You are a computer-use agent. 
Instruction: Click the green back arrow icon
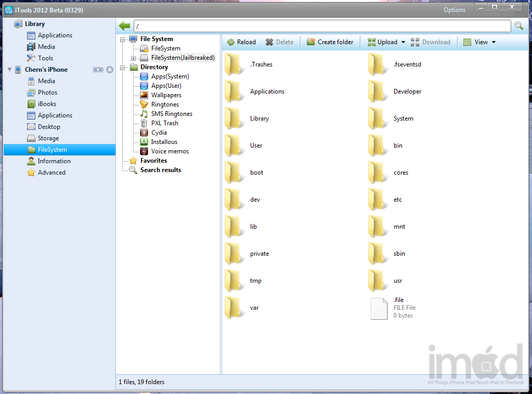[x=124, y=26]
